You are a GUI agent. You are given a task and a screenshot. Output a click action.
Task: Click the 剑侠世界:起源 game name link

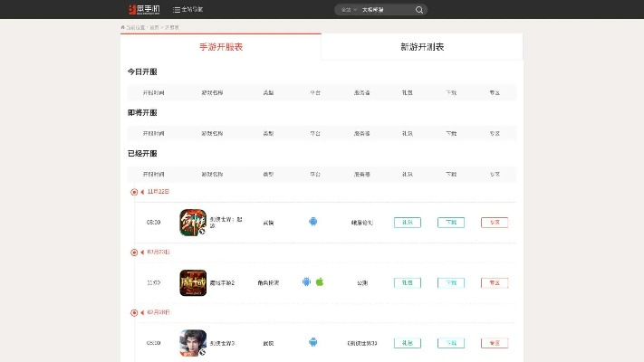tap(226, 223)
